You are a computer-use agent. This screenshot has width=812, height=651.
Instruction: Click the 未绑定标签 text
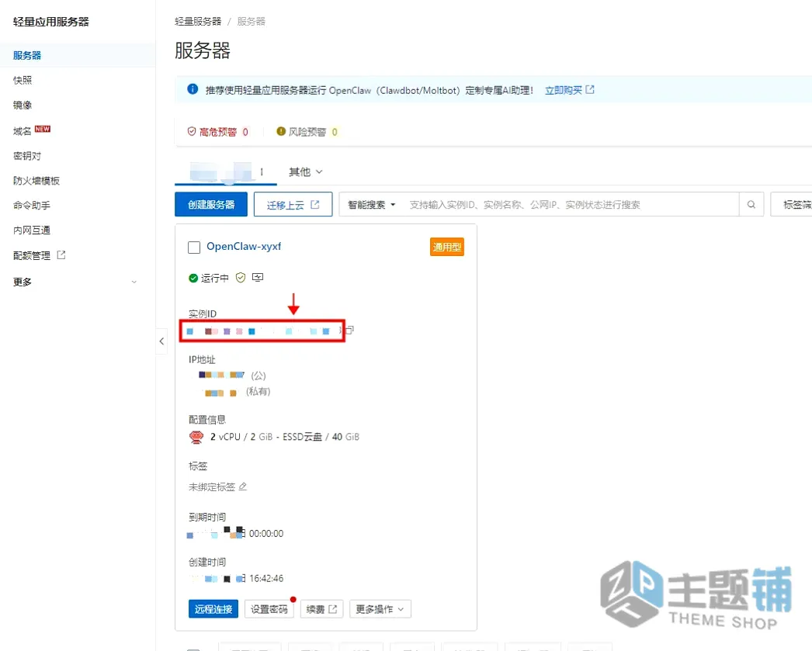pos(212,487)
